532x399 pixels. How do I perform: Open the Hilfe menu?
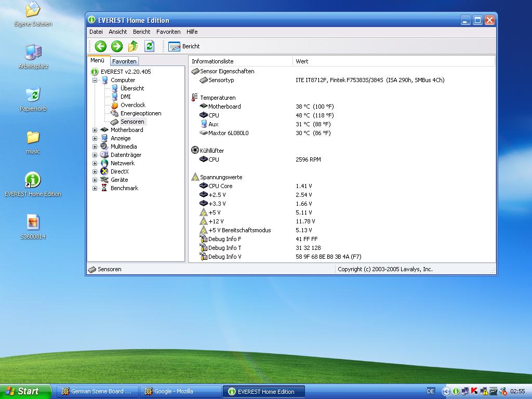coord(192,32)
